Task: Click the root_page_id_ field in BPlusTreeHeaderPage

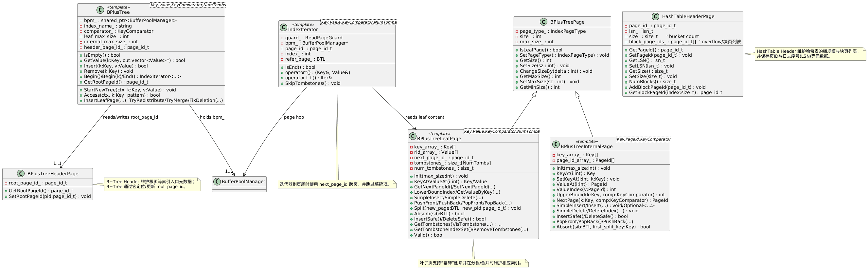Action: [x=37, y=183]
